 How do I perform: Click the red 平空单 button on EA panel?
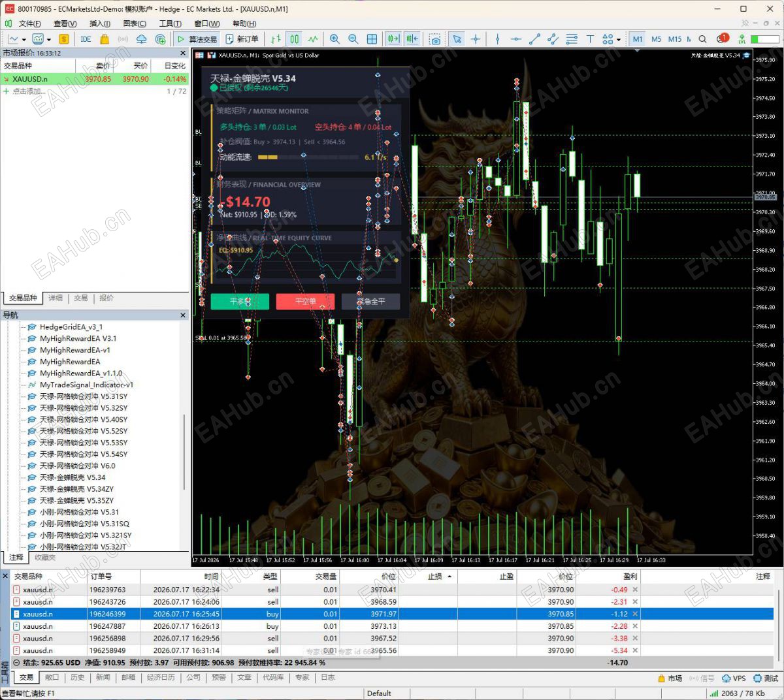point(305,301)
